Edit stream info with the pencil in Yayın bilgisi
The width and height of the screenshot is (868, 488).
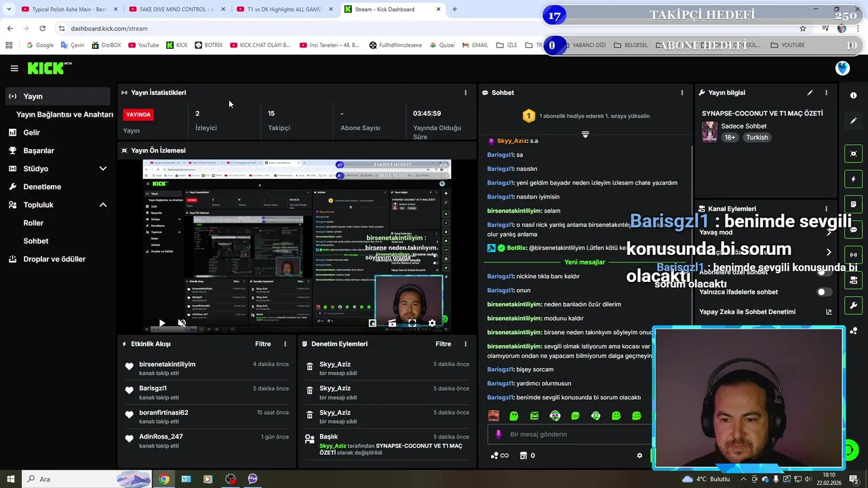pos(810,93)
